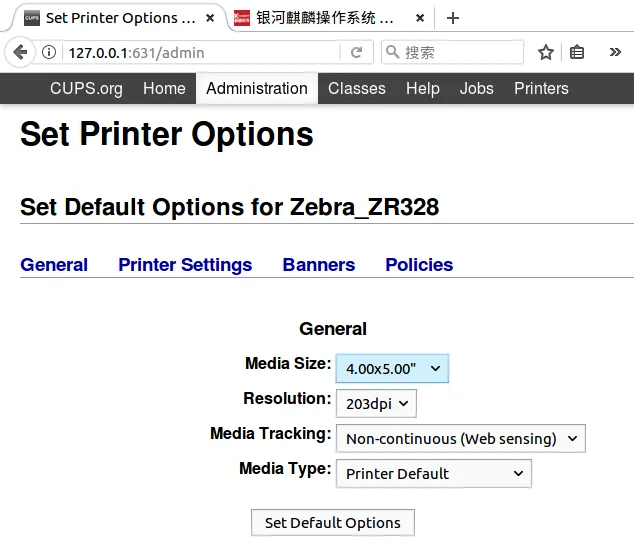The width and height of the screenshot is (634, 557).
Task: Bookmark this page with the star icon
Action: coord(545,52)
